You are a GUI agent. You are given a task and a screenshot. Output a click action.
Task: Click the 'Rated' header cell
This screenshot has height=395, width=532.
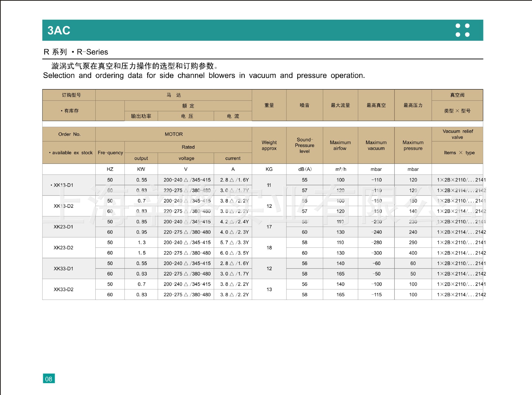188,147
